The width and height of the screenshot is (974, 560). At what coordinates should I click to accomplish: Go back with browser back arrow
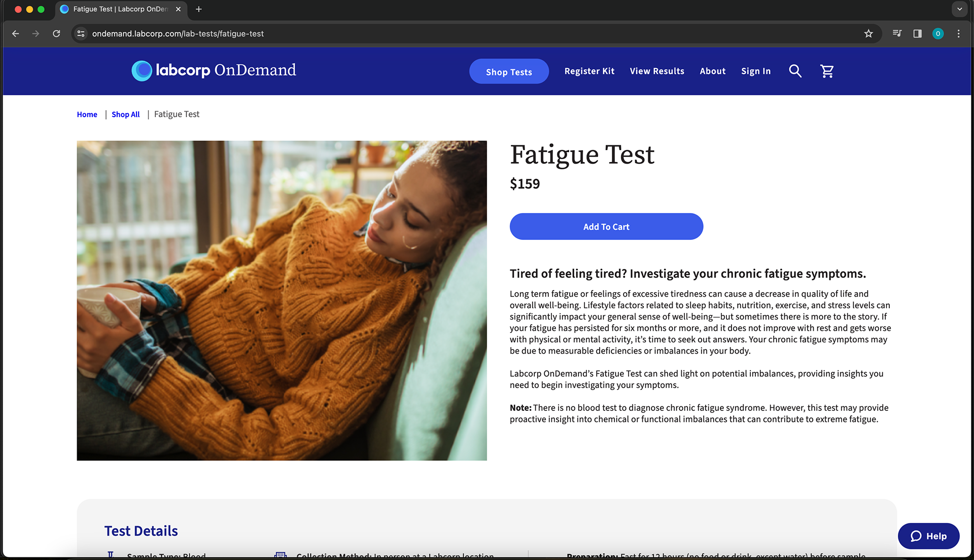[16, 33]
